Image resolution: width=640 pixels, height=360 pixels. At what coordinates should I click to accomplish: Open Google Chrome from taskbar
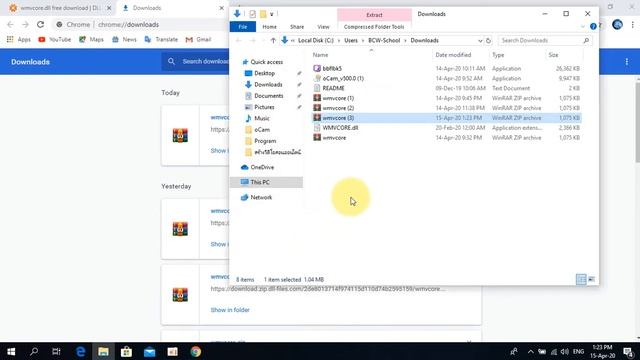(x=196, y=351)
